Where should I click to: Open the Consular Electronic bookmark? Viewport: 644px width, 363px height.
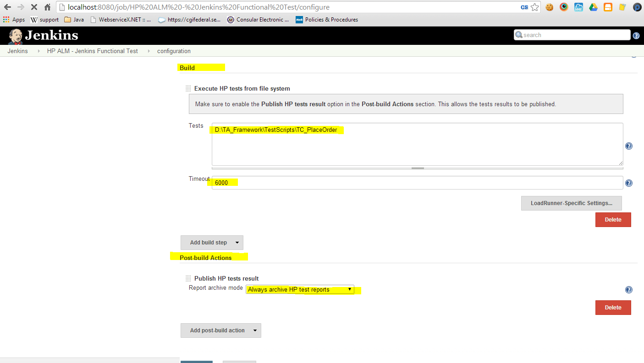[x=258, y=20]
